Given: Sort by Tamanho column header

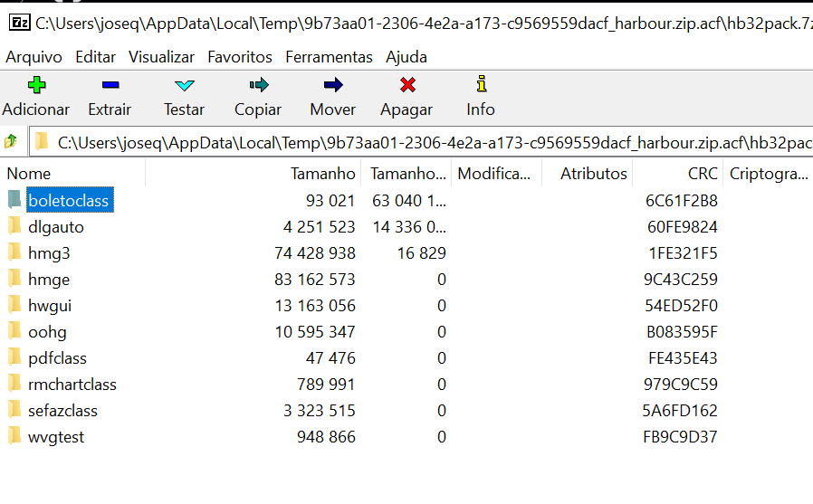Looking at the screenshot, I should pyautogui.click(x=322, y=174).
